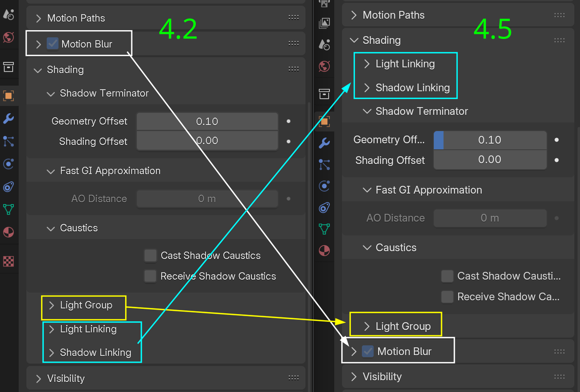Expand Motion Paths in 4.2 panel
Image resolution: width=580 pixels, height=392 pixels.
click(38, 18)
